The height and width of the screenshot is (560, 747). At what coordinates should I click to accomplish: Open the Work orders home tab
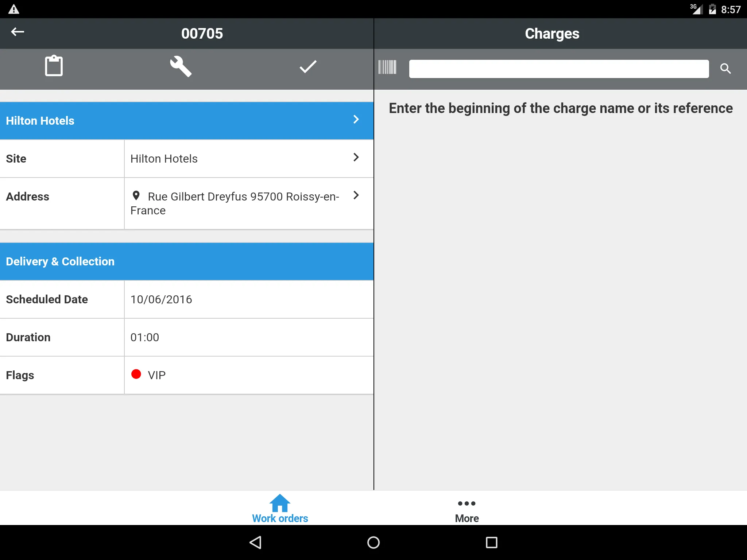tap(280, 509)
